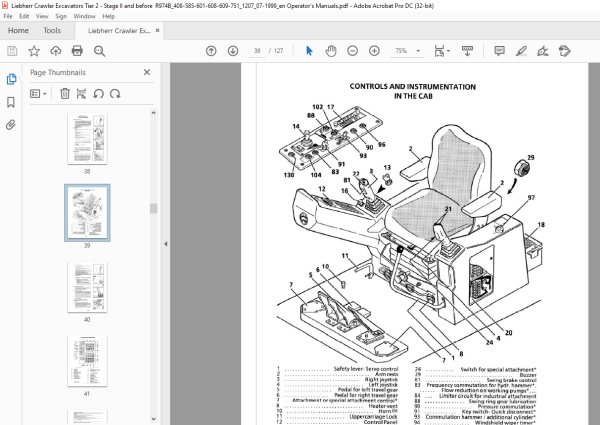Rotate the page clockwise
Screen dimensions: 600x425
115,93
